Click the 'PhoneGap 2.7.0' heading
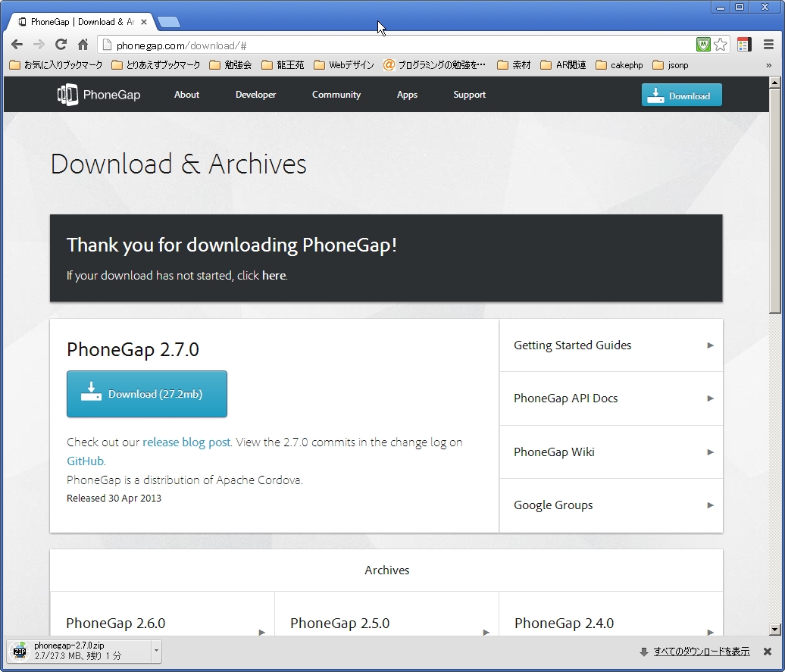This screenshot has width=785, height=672. (x=133, y=349)
